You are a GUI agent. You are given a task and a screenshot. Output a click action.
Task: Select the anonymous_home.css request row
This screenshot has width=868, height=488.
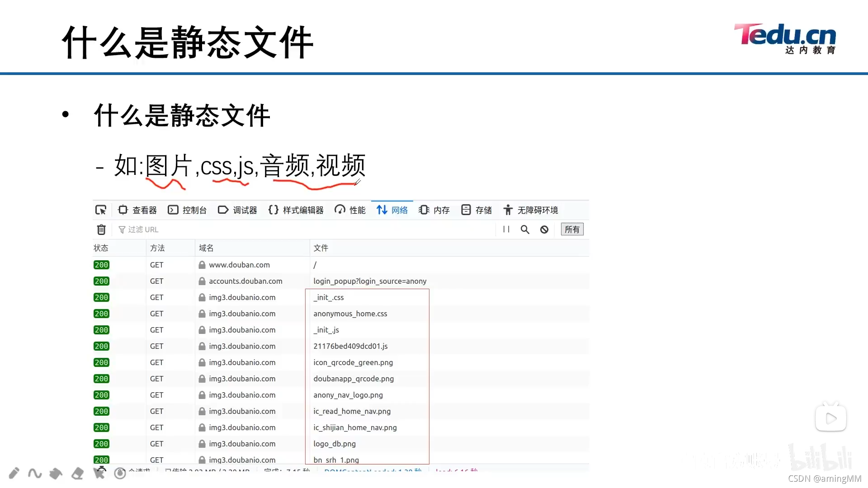pos(350,314)
